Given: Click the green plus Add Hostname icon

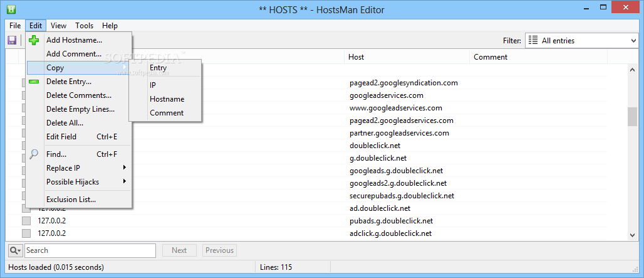Looking at the screenshot, I should (x=34, y=40).
